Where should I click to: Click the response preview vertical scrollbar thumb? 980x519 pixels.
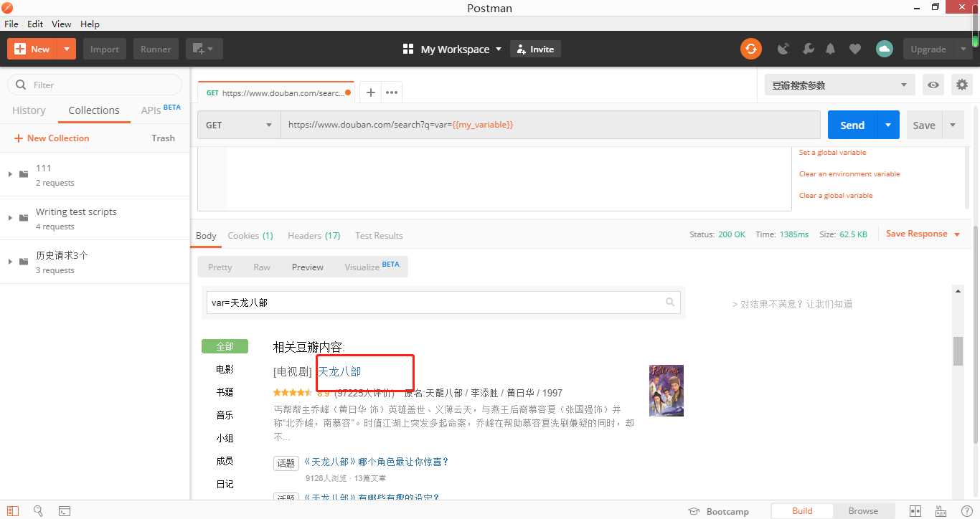pyautogui.click(x=958, y=351)
